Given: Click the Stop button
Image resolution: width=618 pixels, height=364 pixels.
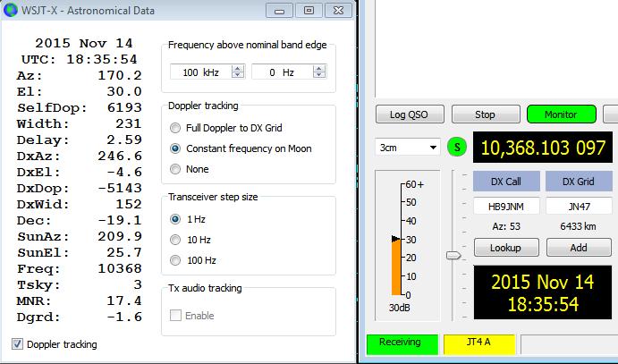Looking at the screenshot, I should (x=485, y=114).
